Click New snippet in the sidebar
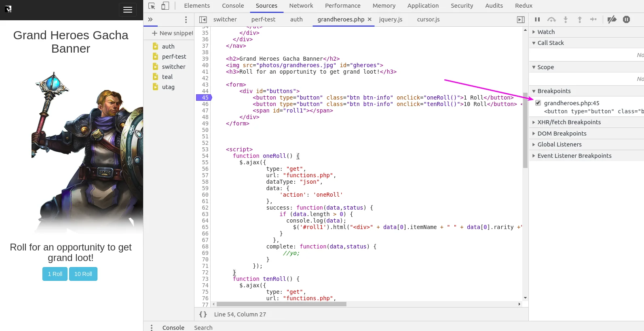Image resolution: width=644 pixels, height=331 pixels. (x=173, y=33)
